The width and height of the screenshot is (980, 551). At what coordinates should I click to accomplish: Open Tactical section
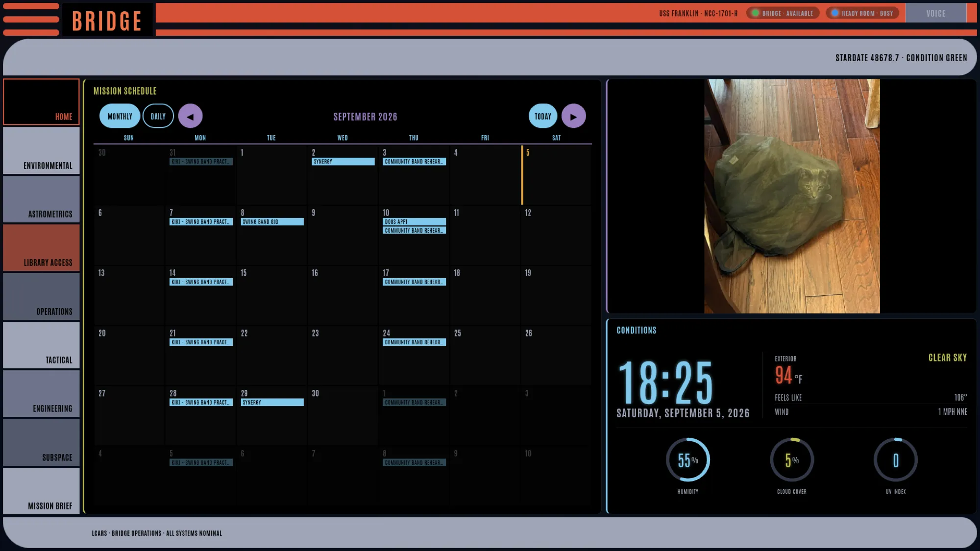click(41, 345)
